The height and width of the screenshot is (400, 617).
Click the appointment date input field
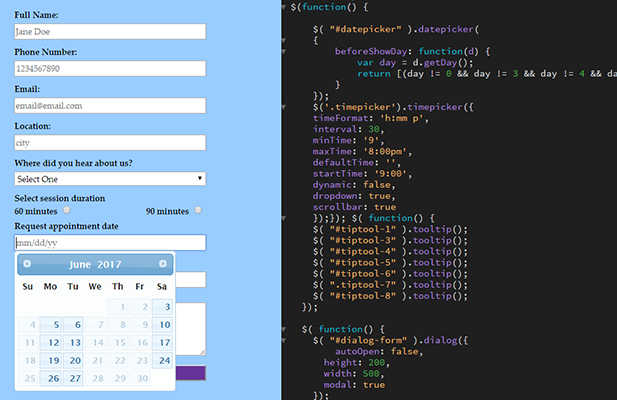click(110, 243)
